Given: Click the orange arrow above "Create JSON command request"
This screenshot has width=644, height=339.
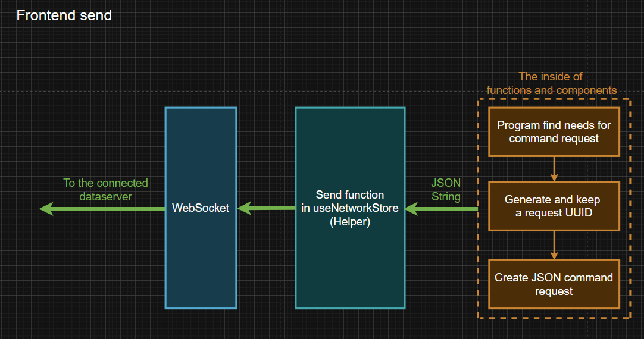Looking at the screenshot, I should pyautogui.click(x=554, y=245).
